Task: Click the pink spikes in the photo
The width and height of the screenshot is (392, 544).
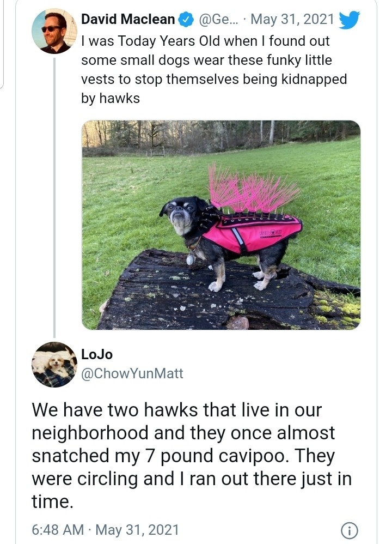Action: click(x=253, y=189)
